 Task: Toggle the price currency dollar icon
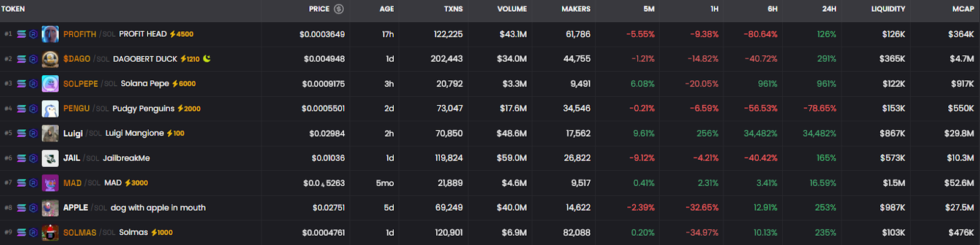tap(339, 9)
